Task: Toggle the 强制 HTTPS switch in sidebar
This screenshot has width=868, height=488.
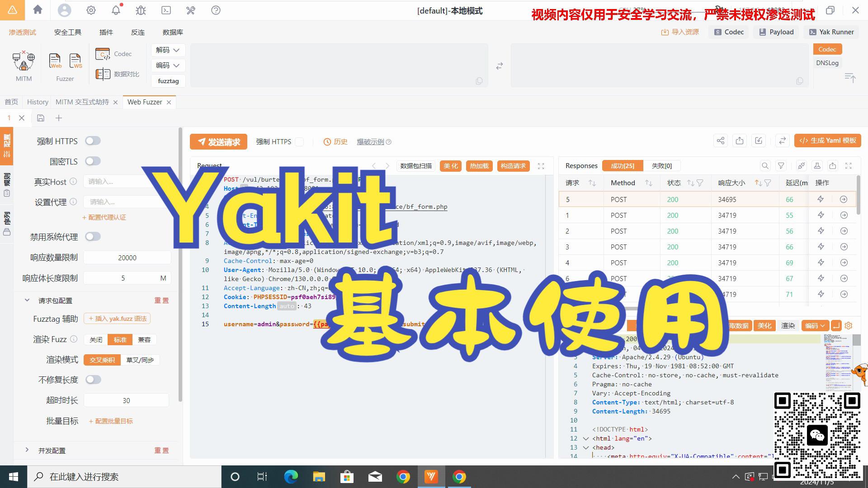Action: [x=93, y=141]
